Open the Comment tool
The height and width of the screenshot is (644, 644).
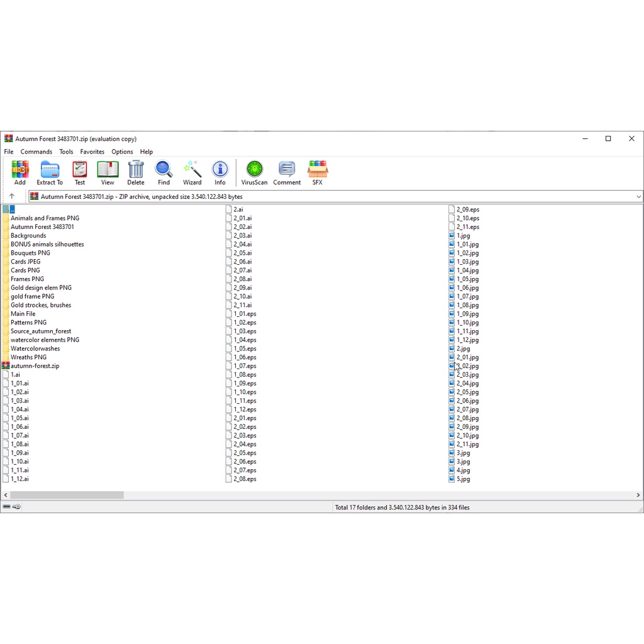point(287,172)
